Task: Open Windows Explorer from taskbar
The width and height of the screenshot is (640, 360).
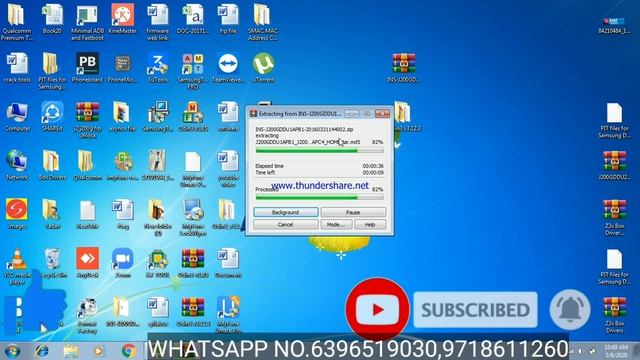Action: coord(71,351)
